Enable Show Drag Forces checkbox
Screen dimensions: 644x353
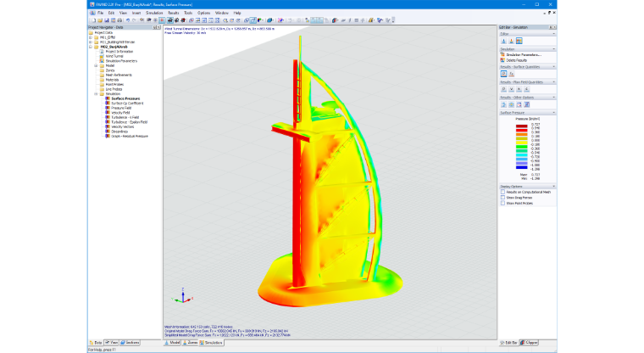tap(502, 198)
